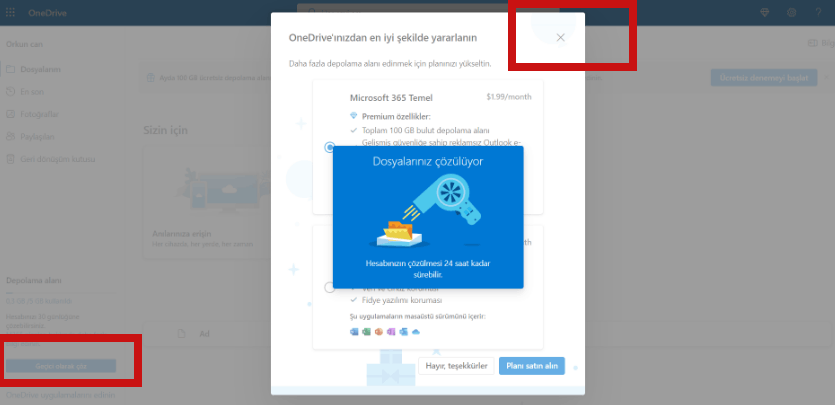
Task: Dismiss the free trial banner with its X
Action: (826, 77)
